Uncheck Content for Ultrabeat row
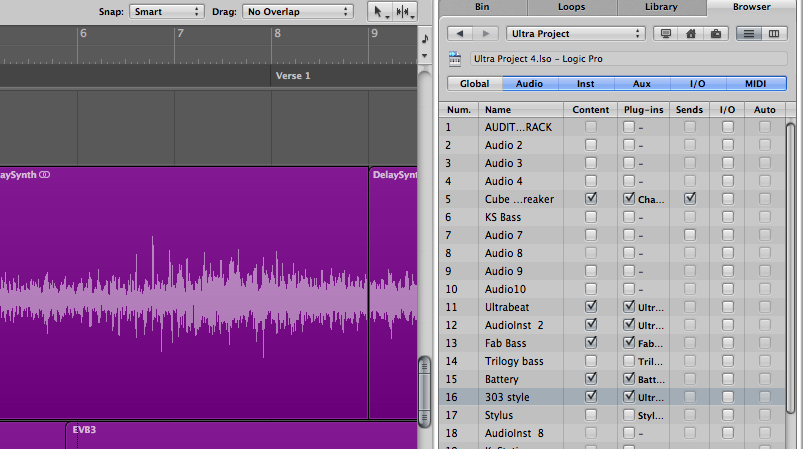This screenshot has height=449, width=803. pyautogui.click(x=591, y=307)
